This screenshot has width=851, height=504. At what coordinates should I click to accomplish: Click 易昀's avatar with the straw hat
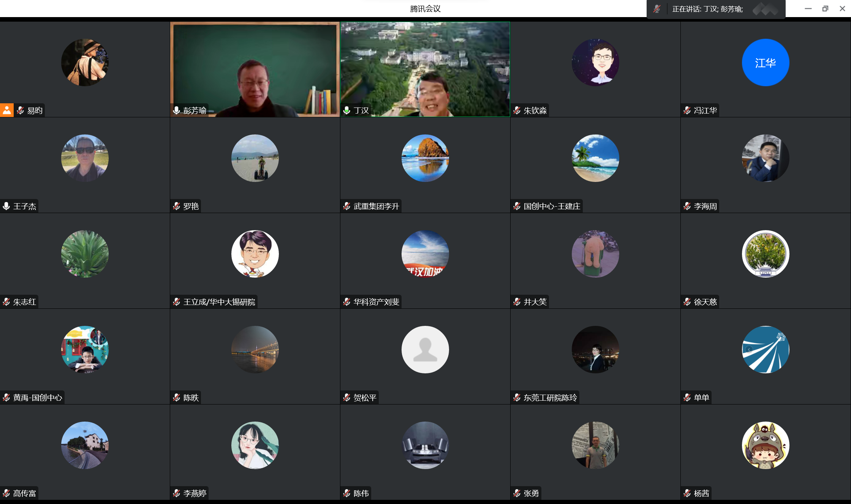click(x=85, y=62)
